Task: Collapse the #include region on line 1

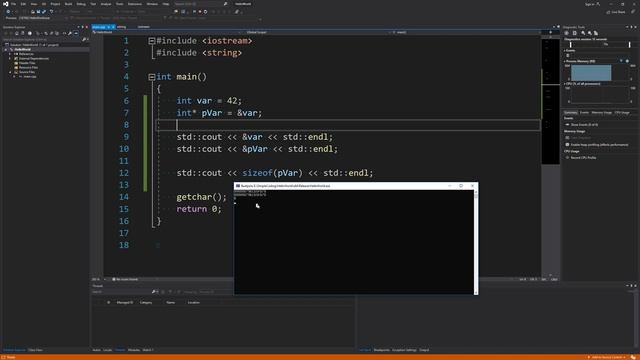Action: point(151,41)
